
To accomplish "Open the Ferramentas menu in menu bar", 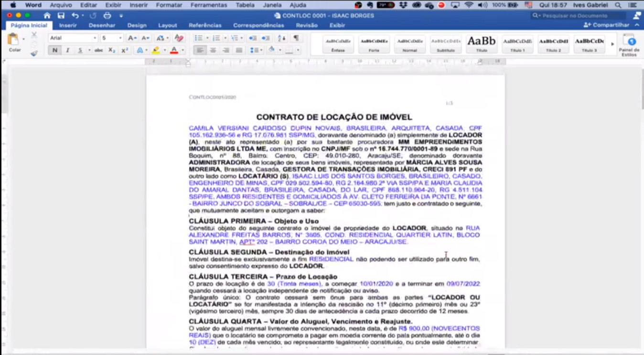I will coord(209,5).
